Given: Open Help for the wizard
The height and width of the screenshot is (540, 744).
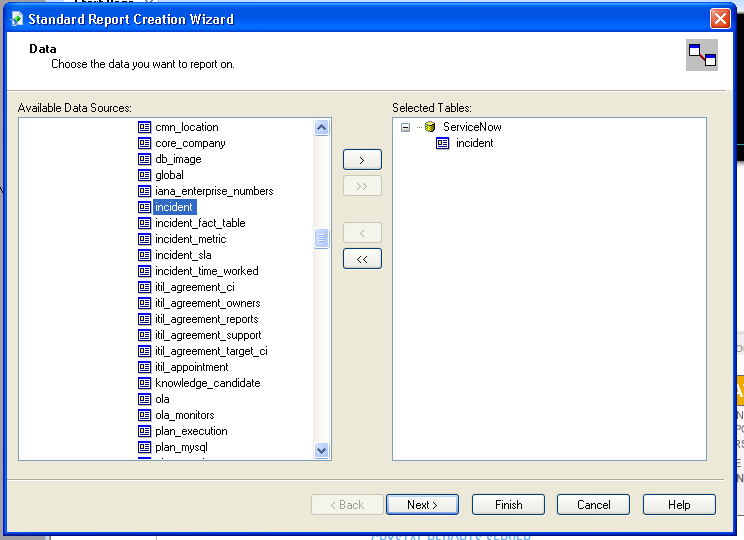Looking at the screenshot, I should 679,505.
